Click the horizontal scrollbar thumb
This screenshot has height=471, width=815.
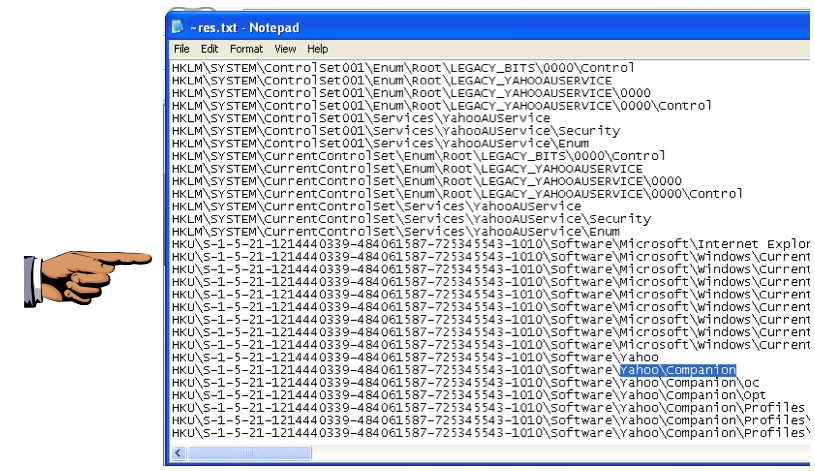tap(249, 453)
